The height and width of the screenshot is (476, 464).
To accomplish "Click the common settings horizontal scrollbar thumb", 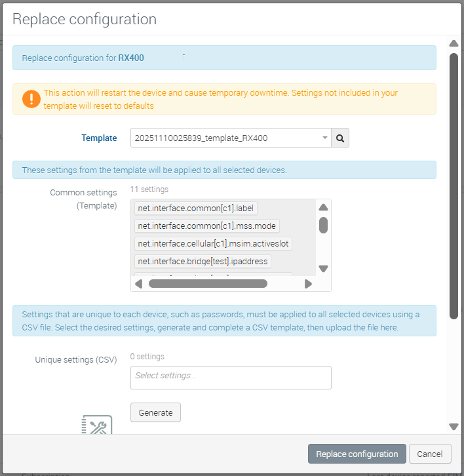I will pyautogui.click(x=208, y=284).
